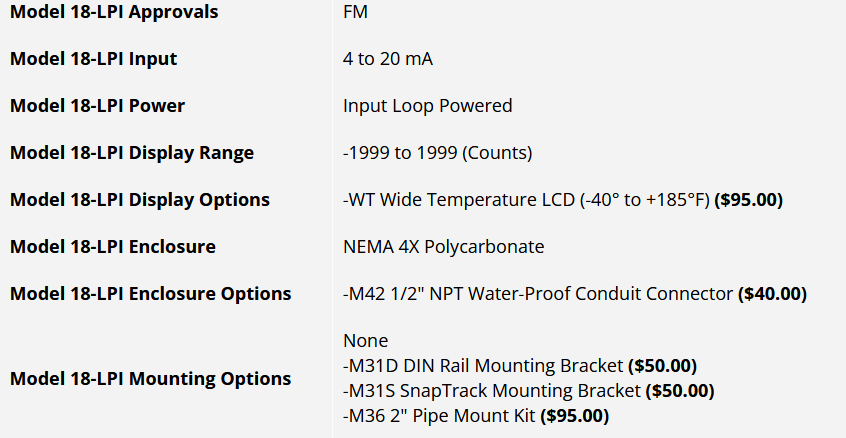
Task: Click the Model 18-LPI Input label
Action: pyautogui.click(x=93, y=59)
